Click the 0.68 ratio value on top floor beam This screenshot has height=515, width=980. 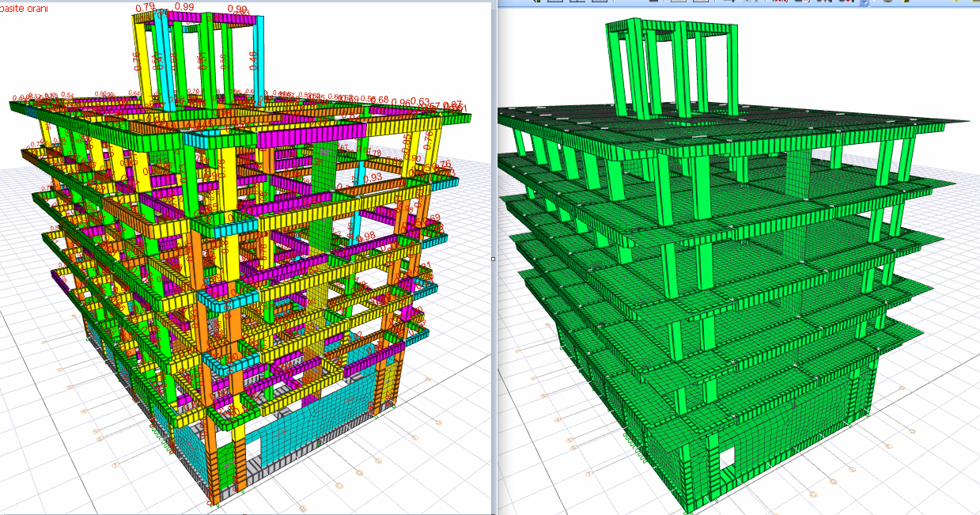[380, 100]
